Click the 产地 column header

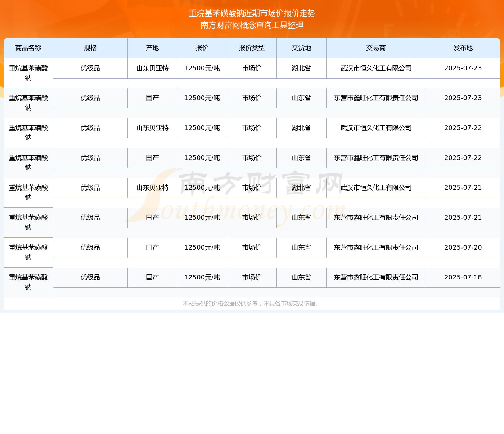click(x=153, y=48)
